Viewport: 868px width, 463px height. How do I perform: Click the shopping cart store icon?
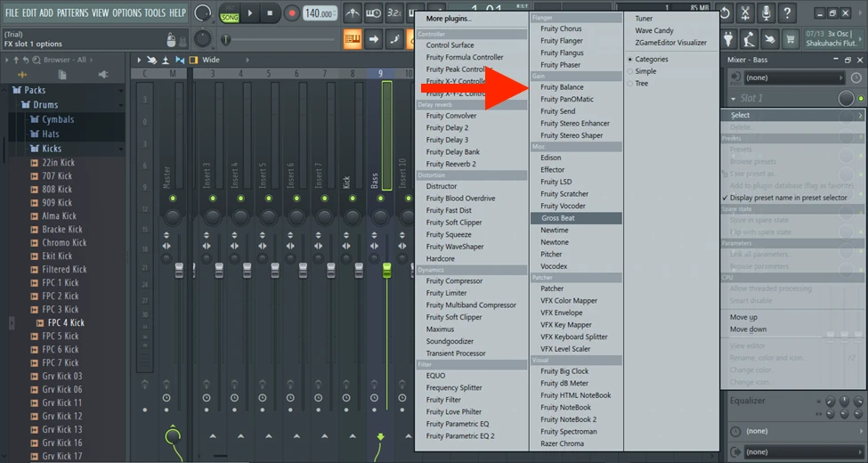click(789, 39)
